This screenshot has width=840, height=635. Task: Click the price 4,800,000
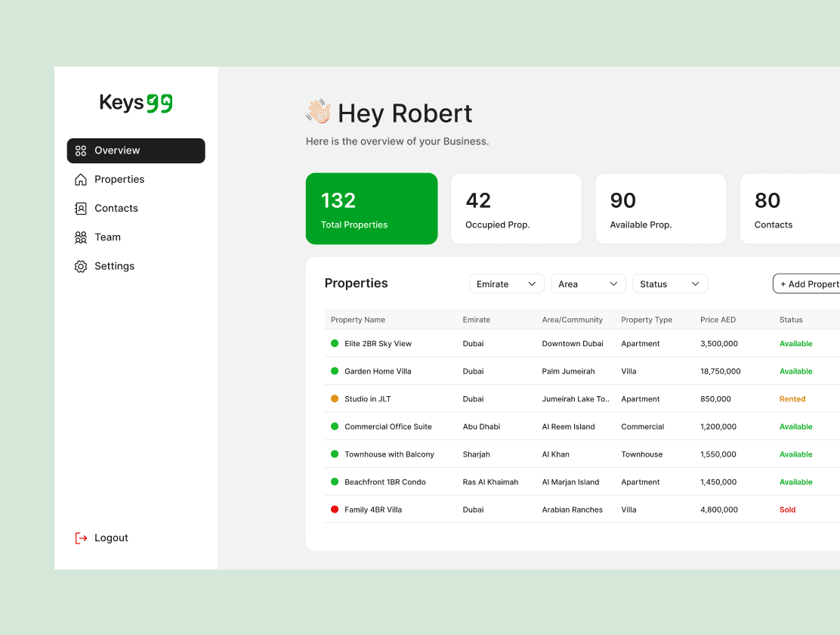point(719,510)
